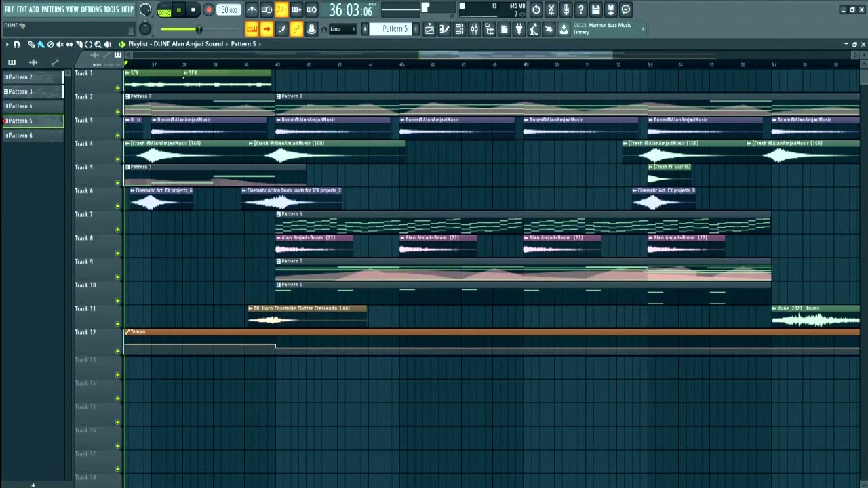Viewport: 868px width, 488px height.
Task: Toggle wait for input to start playing
Action: [x=267, y=9]
